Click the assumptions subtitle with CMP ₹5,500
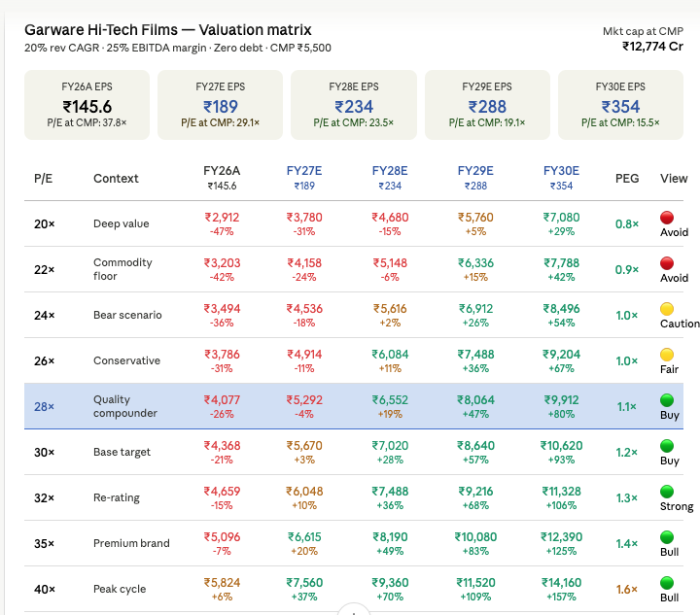700x615 pixels. coord(178,48)
